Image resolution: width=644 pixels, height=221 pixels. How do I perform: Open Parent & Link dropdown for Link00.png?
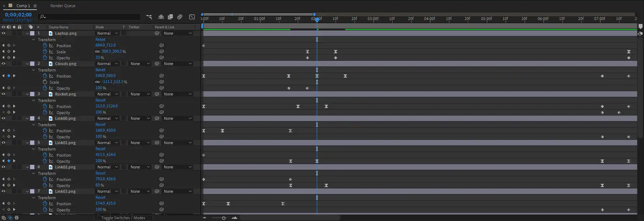178,118
